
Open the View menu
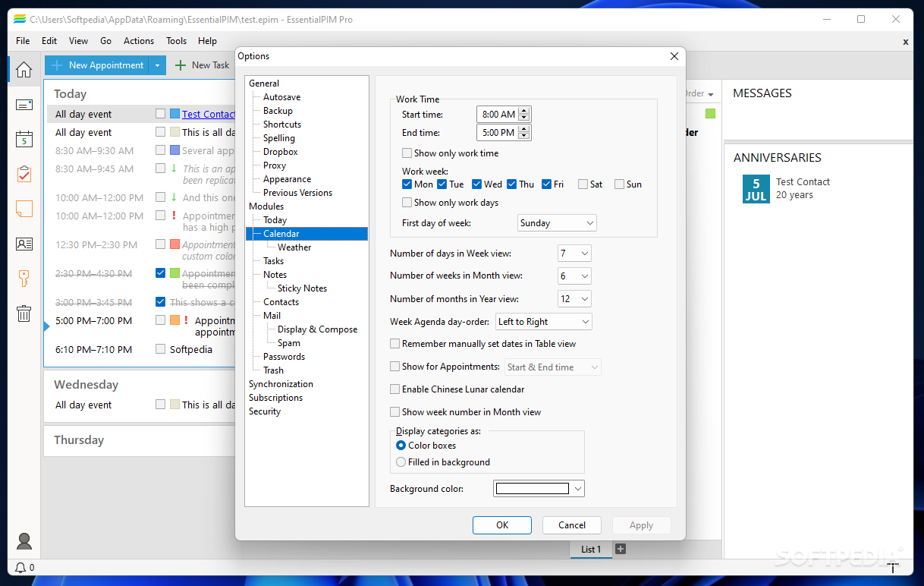click(x=78, y=41)
